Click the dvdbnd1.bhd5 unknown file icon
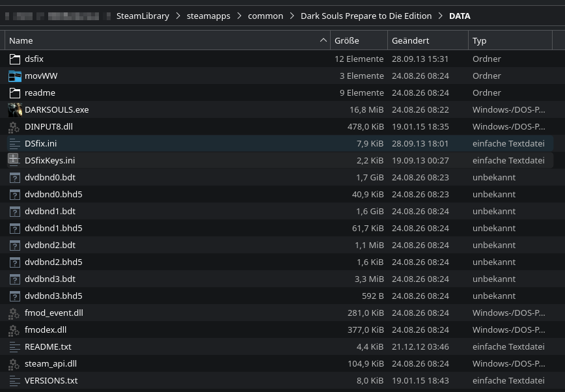This screenshot has width=565, height=392. pyautogui.click(x=15, y=229)
